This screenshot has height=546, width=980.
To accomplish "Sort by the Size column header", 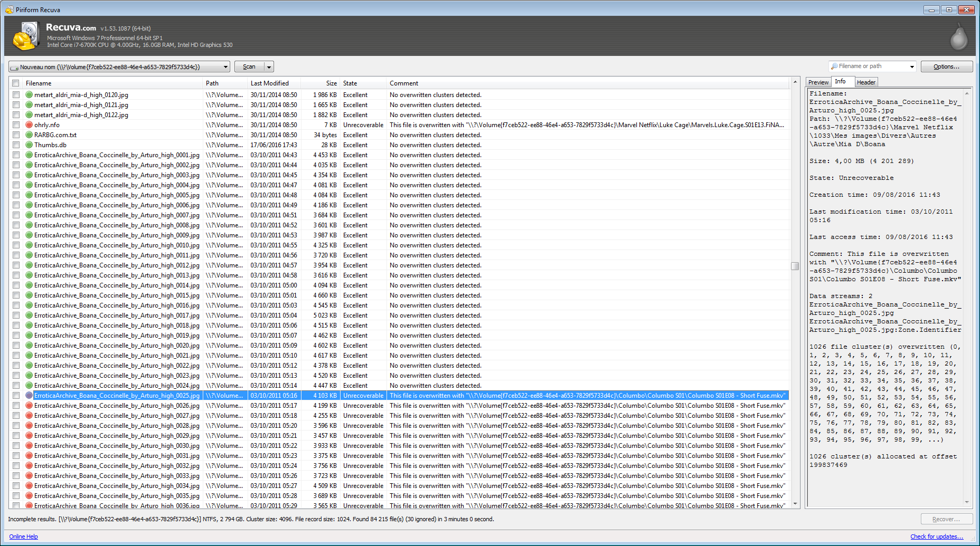I will [x=320, y=83].
